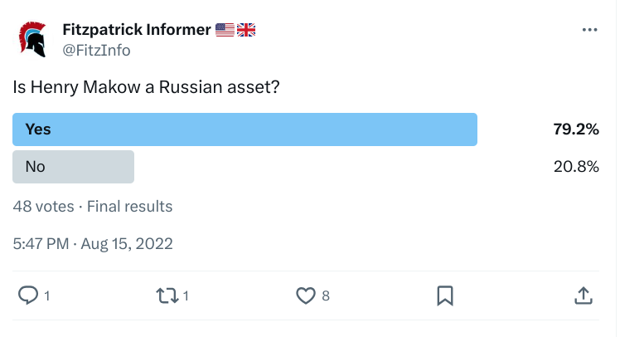Select the Yes poll result bar
Screen dimensions: 644x337
245,129
